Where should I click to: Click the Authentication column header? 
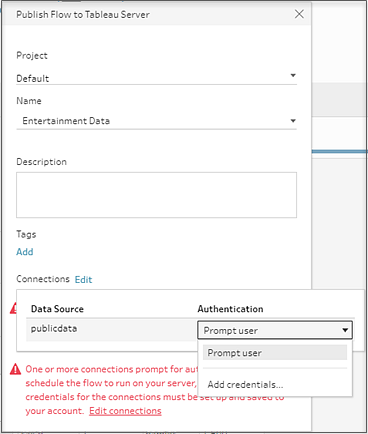click(x=230, y=309)
